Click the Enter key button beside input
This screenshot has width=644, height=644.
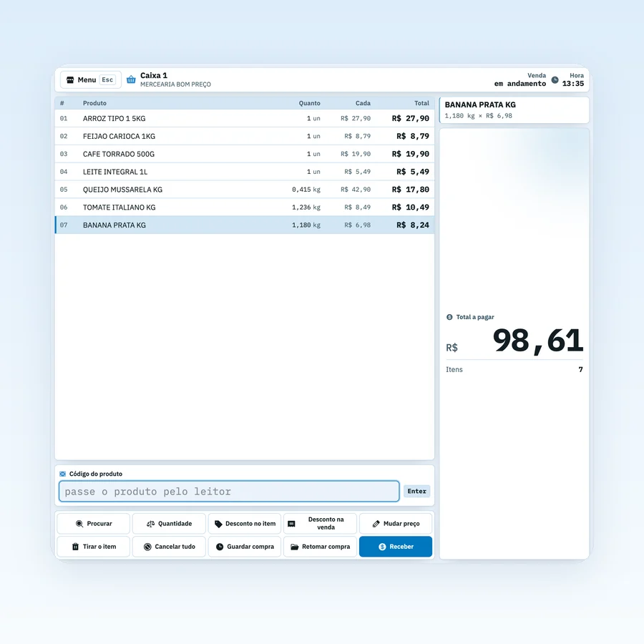[x=417, y=491]
